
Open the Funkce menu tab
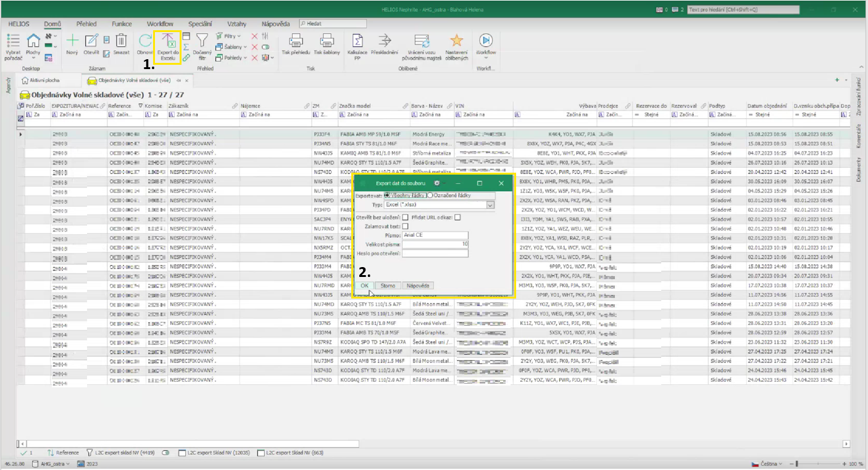122,24
